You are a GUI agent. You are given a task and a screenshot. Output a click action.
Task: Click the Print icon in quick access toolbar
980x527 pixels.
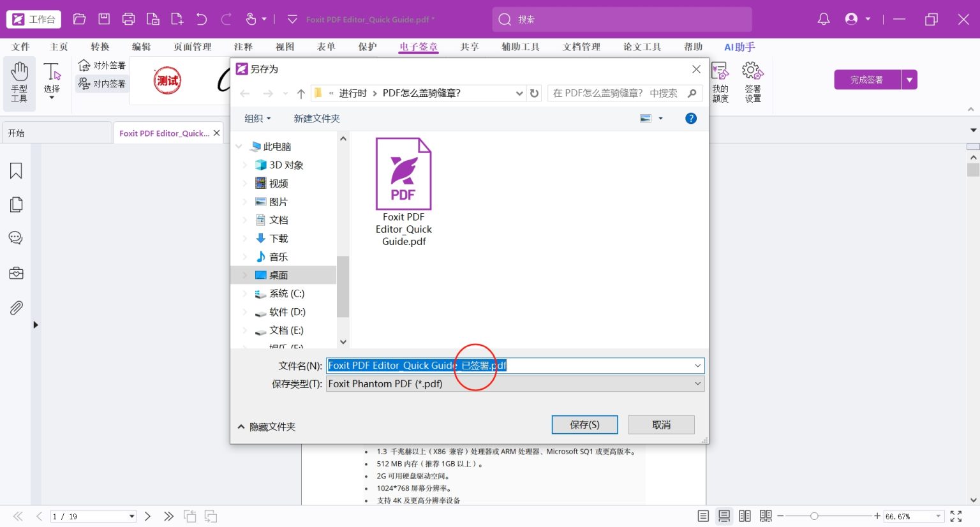point(128,19)
